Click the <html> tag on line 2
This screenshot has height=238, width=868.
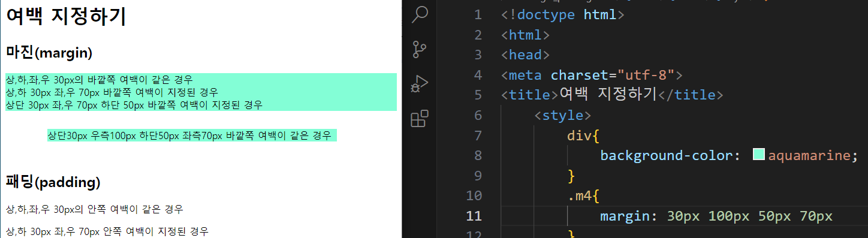click(526, 35)
